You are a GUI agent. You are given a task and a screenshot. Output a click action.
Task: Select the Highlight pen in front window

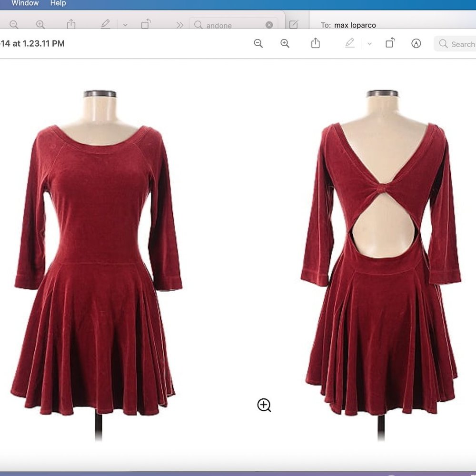click(350, 43)
